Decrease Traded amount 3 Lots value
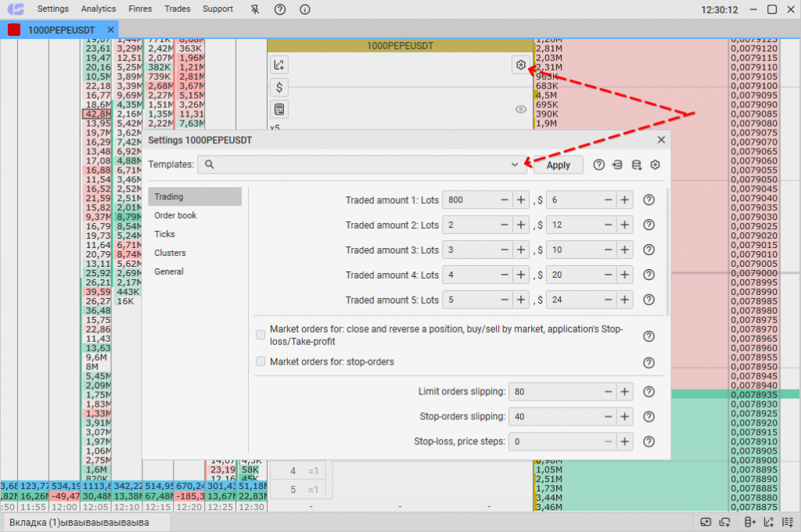The height and width of the screenshot is (532, 801). click(505, 250)
